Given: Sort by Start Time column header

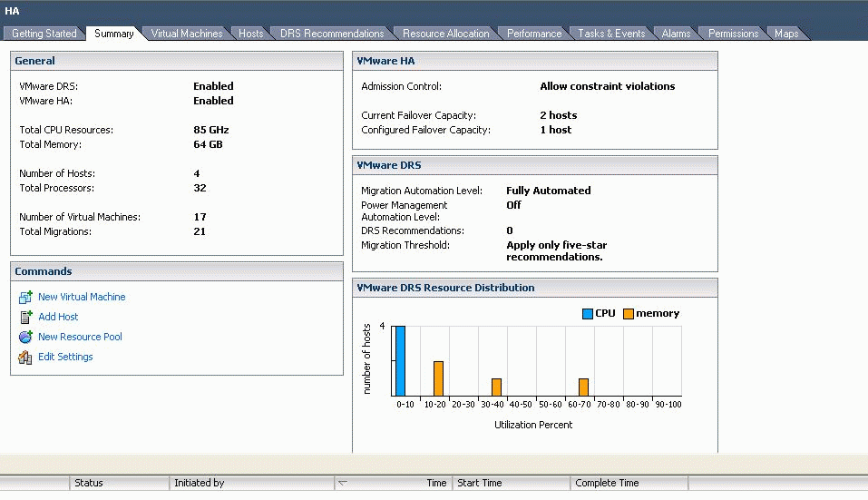Looking at the screenshot, I should point(512,483).
